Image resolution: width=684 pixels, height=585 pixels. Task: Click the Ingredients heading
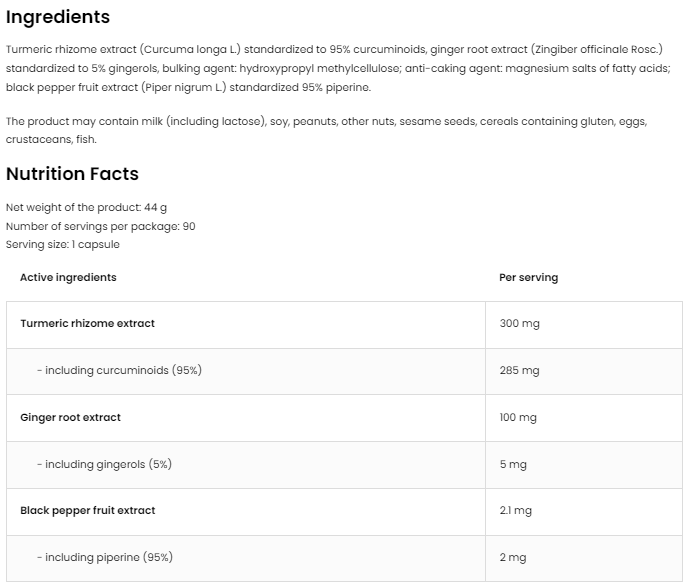click(58, 17)
